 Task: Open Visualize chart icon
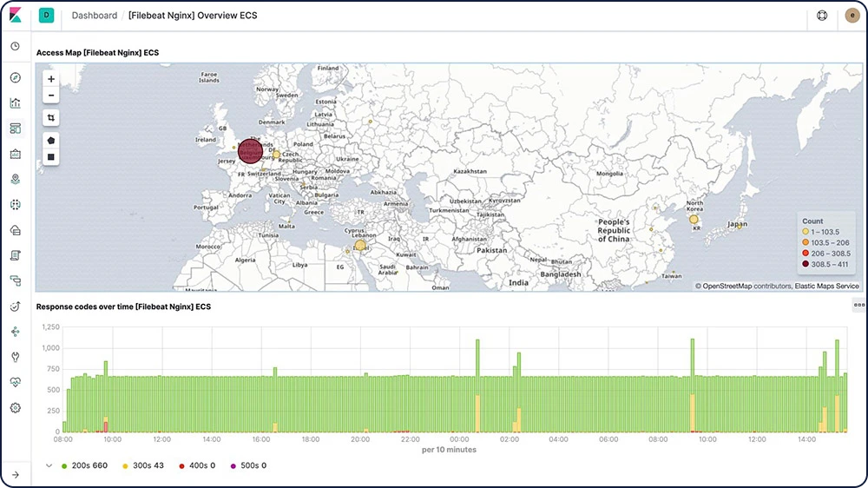16,103
